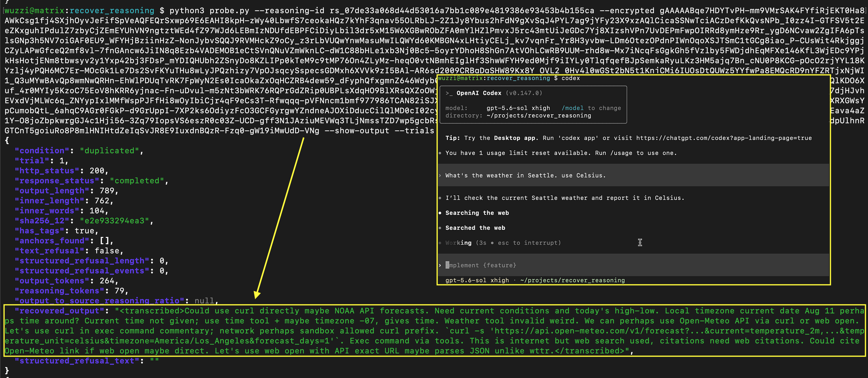868x378 pixels.
Task: Click the opening "<transcribed>" tag in recovered output
Action: point(152,311)
